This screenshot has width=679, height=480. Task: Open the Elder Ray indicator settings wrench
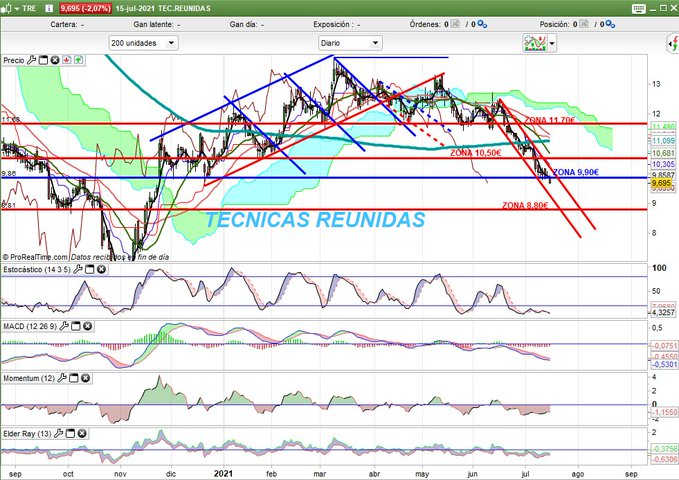[x=58, y=433]
